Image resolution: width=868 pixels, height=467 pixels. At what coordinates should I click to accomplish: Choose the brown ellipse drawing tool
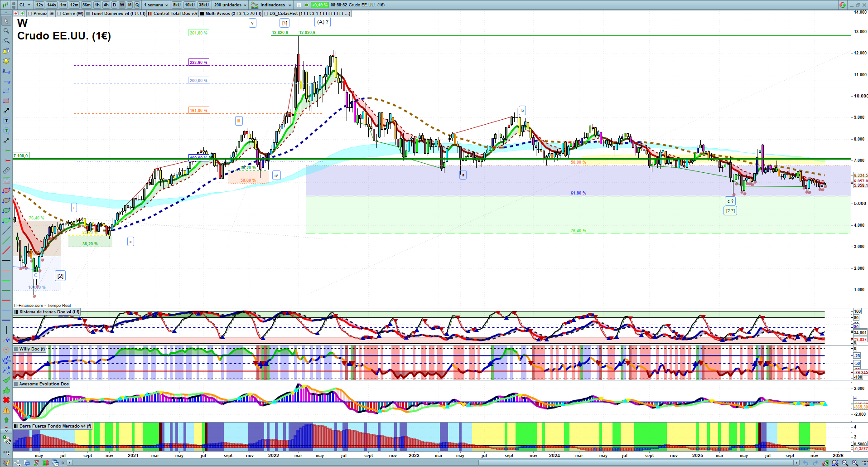click(6, 200)
